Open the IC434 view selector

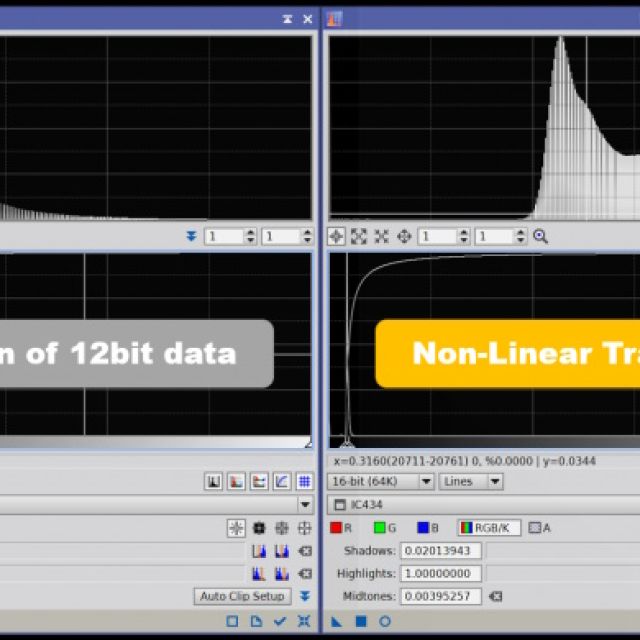point(484,505)
